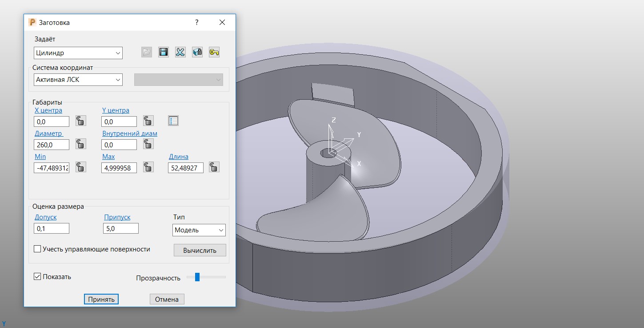Screen dimensions: 644x328
Task: Click the Допуск link label
Action: (x=46, y=217)
